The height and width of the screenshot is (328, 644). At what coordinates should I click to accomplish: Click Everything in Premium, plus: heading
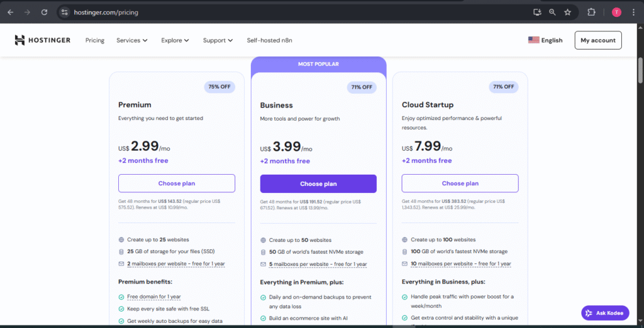tap(302, 282)
